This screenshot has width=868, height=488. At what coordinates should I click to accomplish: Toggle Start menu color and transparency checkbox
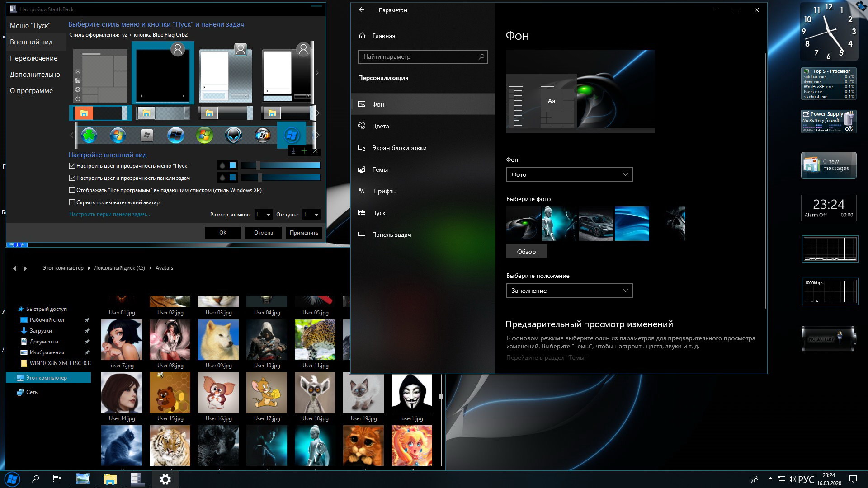(x=72, y=166)
